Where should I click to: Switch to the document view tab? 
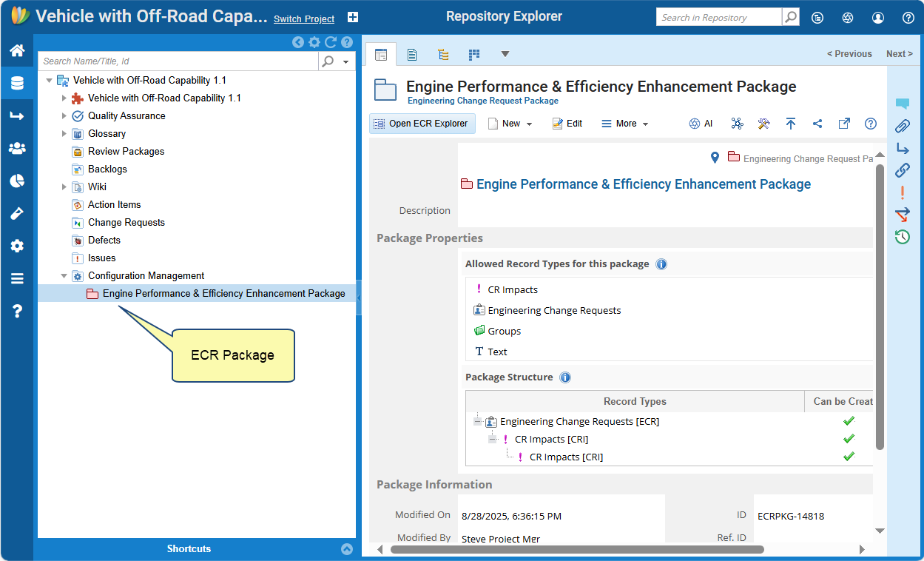412,54
